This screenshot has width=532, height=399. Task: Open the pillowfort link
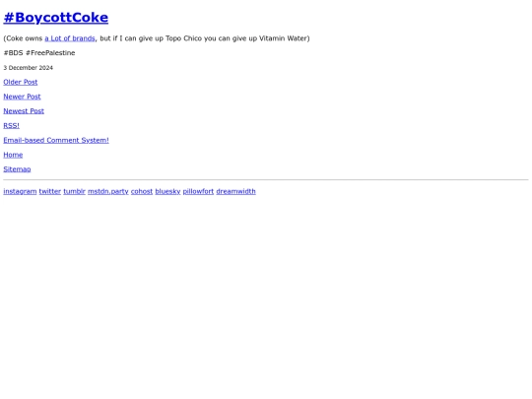[198, 191]
